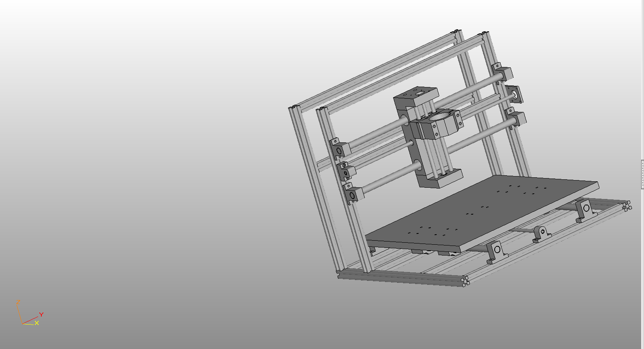Click the red Y axis label
The width and height of the screenshot is (644, 349).
[x=41, y=315]
